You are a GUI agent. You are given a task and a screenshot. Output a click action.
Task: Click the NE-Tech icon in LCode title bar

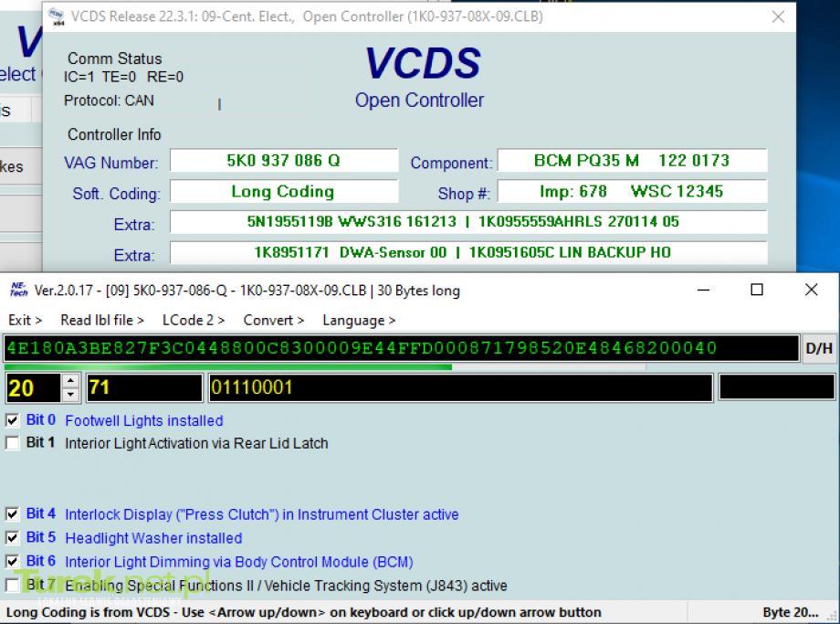(x=19, y=290)
